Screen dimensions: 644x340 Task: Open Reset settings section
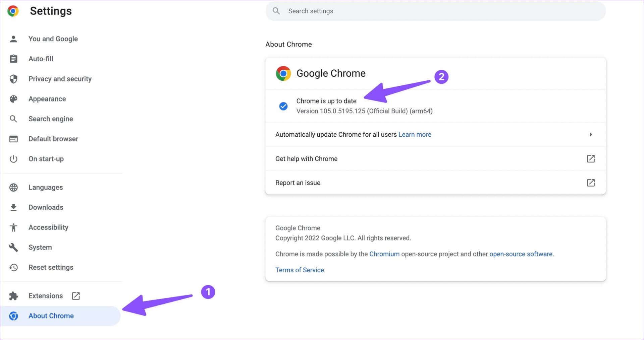point(51,267)
